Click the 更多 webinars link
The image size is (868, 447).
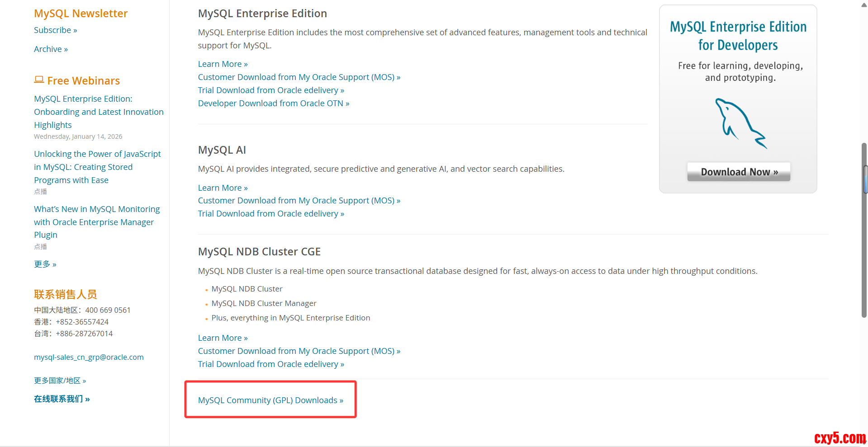pyautogui.click(x=45, y=264)
